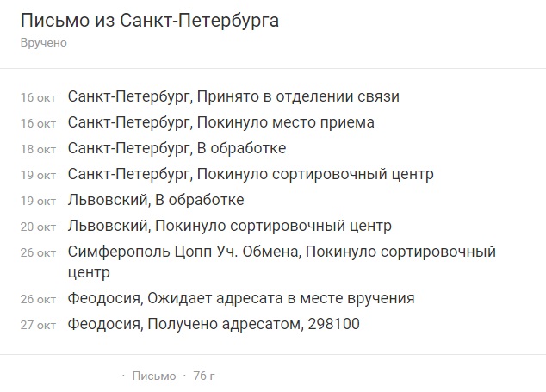Select Феодосия, Ожидает адресата в месте вручения
This screenshot has height=392, width=546.
tap(241, 298)
